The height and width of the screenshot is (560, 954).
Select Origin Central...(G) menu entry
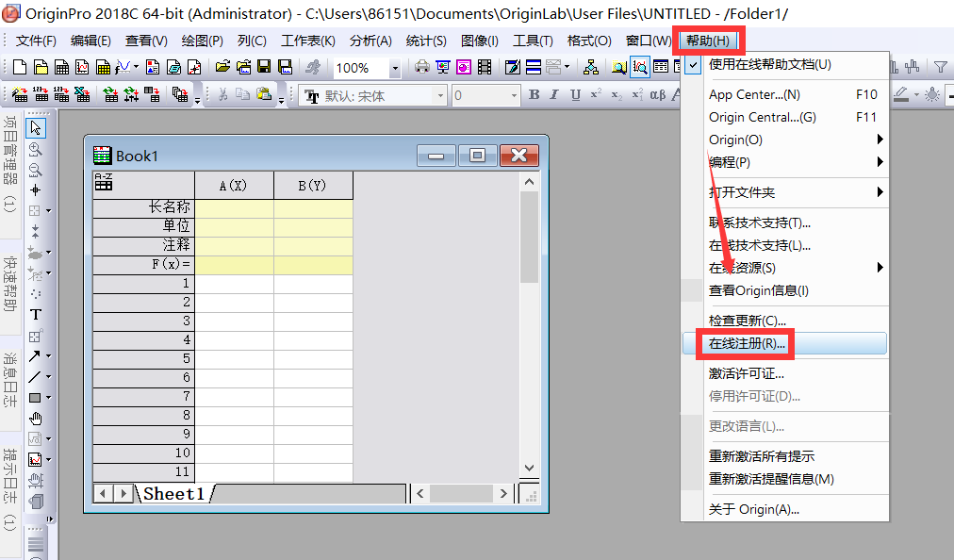(785, 118)
